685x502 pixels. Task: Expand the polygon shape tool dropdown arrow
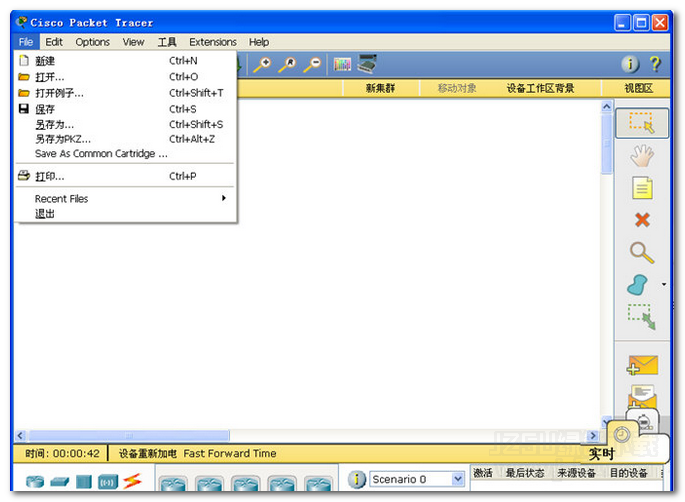click(664, 284)
